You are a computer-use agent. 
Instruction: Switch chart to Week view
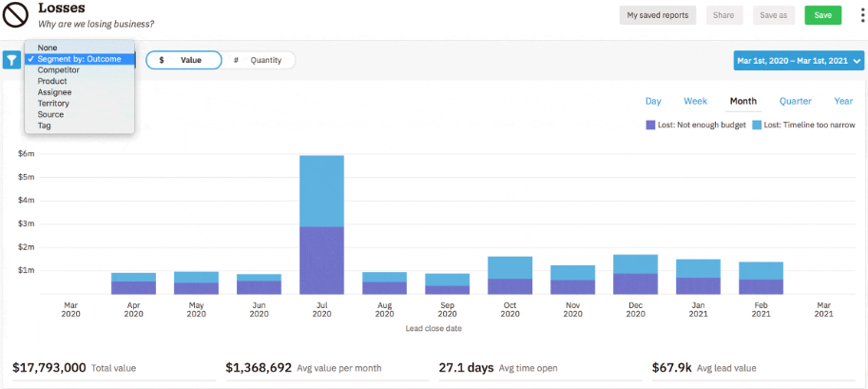[x=695, y=101]
